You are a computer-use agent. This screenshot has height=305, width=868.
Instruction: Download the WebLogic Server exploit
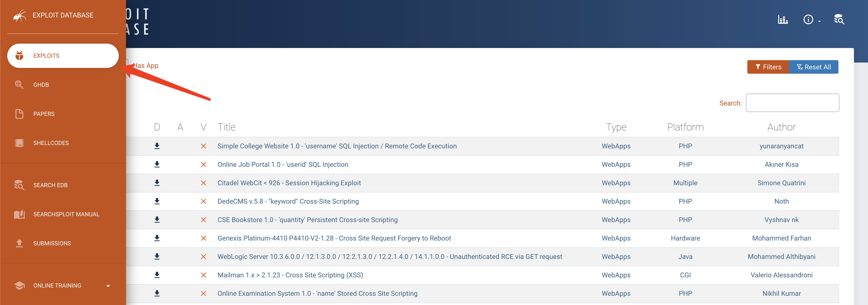coord(157,257)
